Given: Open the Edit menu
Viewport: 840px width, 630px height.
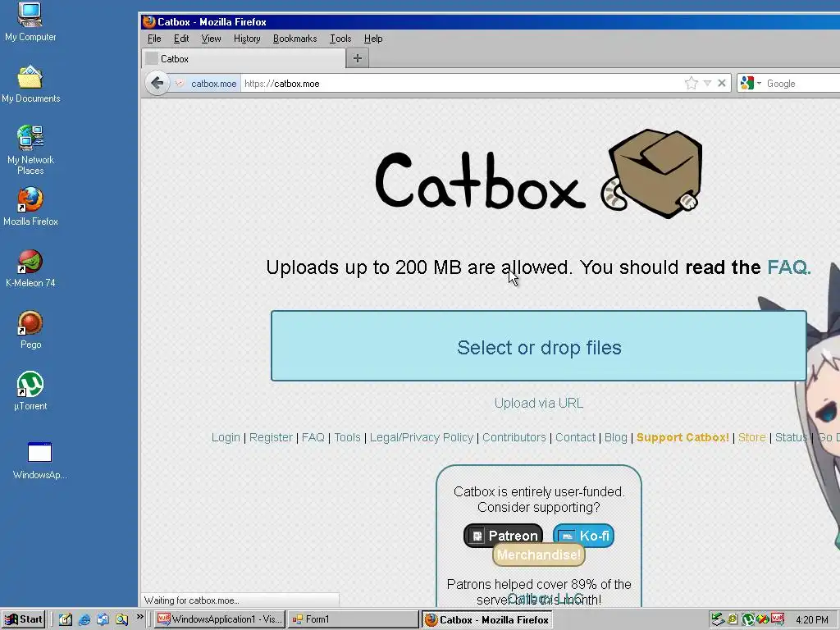Looking at the screenshot, I should (x=181, y=39).
